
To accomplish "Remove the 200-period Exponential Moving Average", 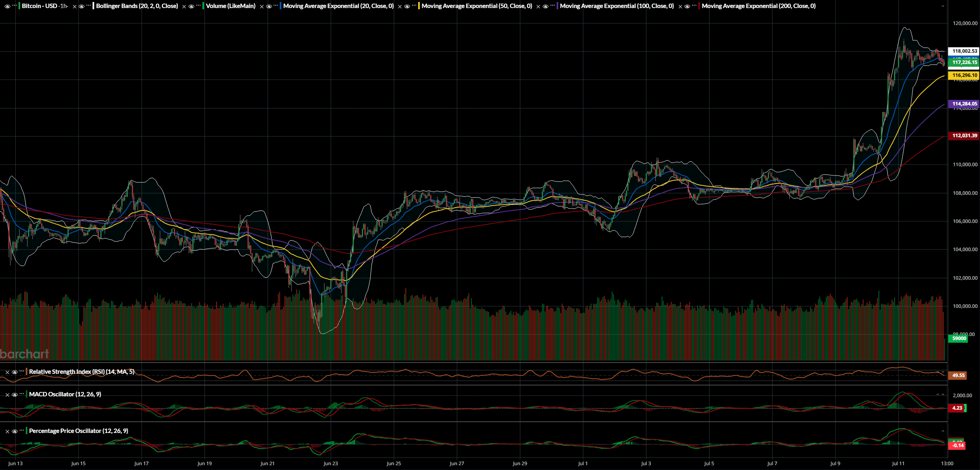I will [x=680, y=6].
